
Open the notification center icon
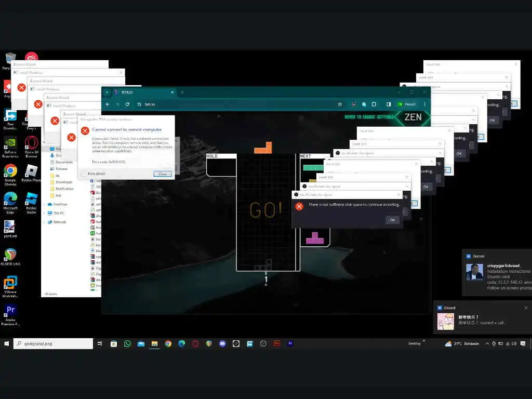pos(523,344)
